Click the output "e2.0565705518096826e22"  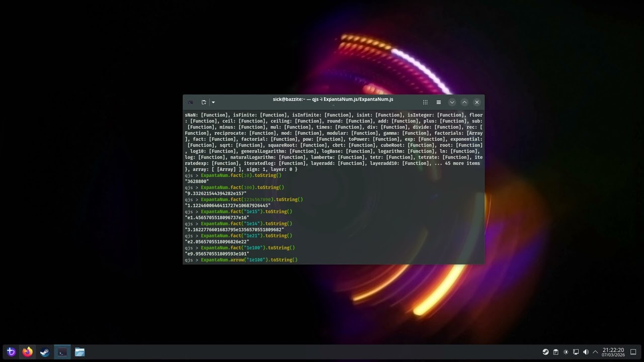point(217,242)
